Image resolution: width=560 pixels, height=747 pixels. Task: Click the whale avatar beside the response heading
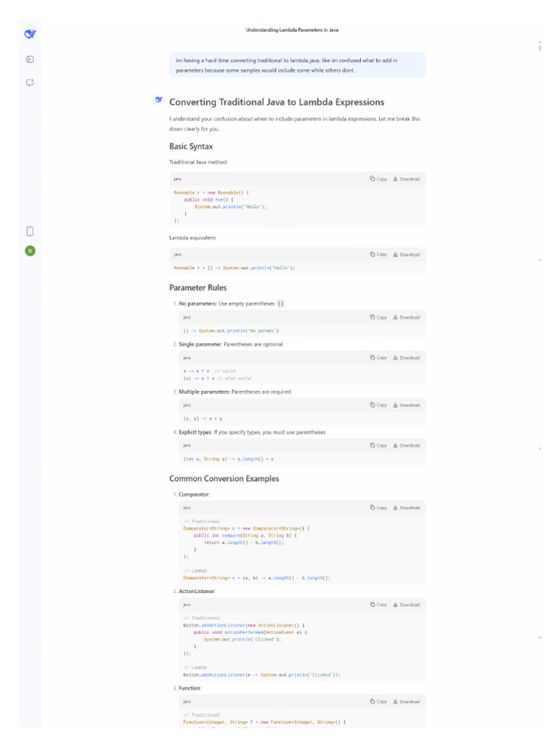coord(159,99)
